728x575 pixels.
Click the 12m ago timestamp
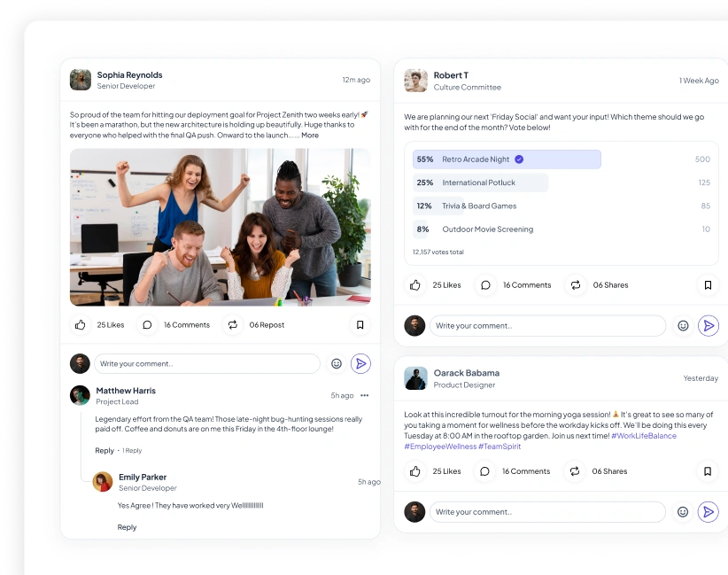pos(356,80)
